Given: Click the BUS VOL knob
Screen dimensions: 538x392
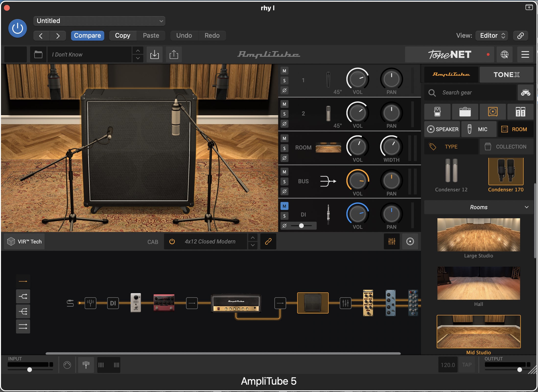Looking at the screenshot, I should (x=358, y=181).
